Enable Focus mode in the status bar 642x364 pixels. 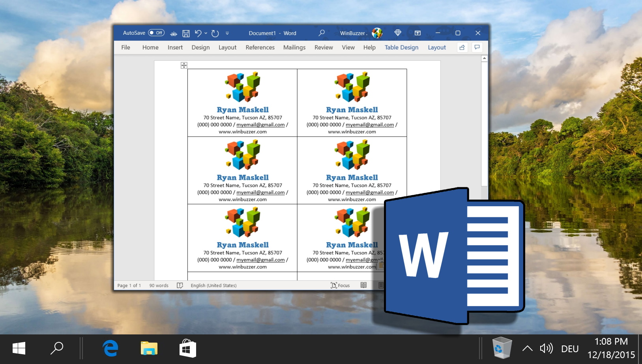pos(340,285)
